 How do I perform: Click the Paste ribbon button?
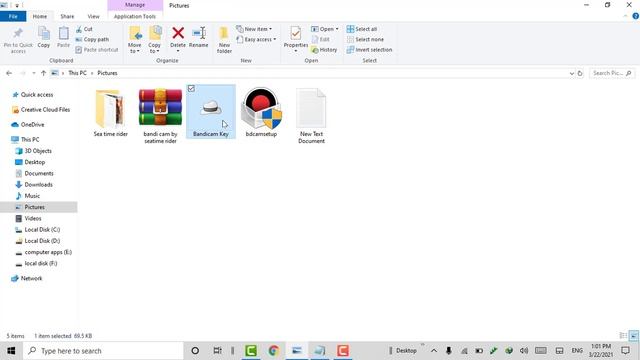click(63, 38)
